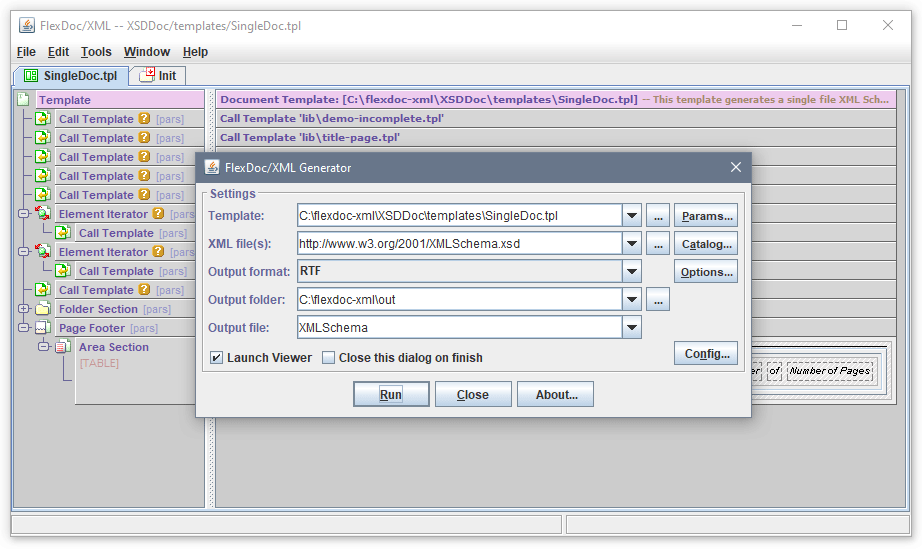Click the Document Template header row
Screen dimensions: 922x549
click(x=556, y=99)
